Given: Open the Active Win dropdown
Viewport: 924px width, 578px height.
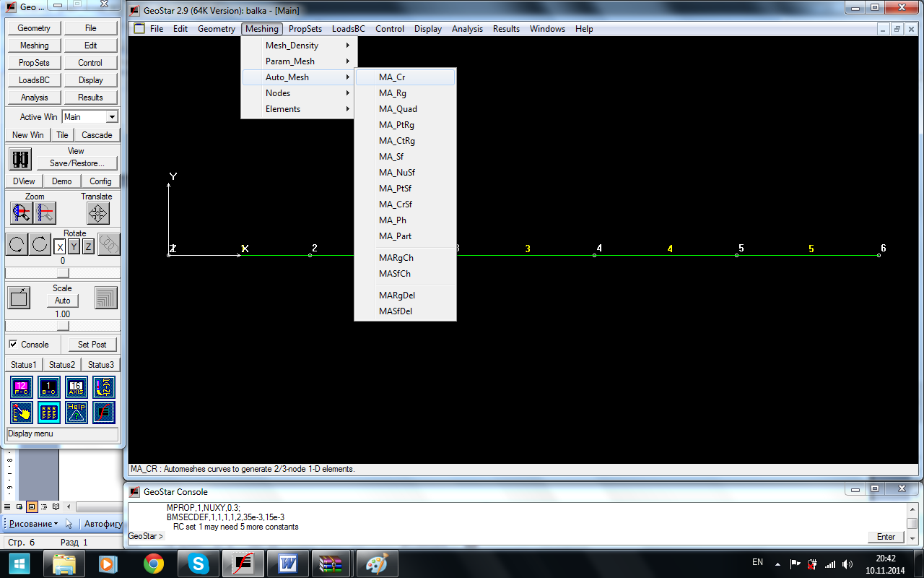Looking at the screenshot, I should point(111,117).
